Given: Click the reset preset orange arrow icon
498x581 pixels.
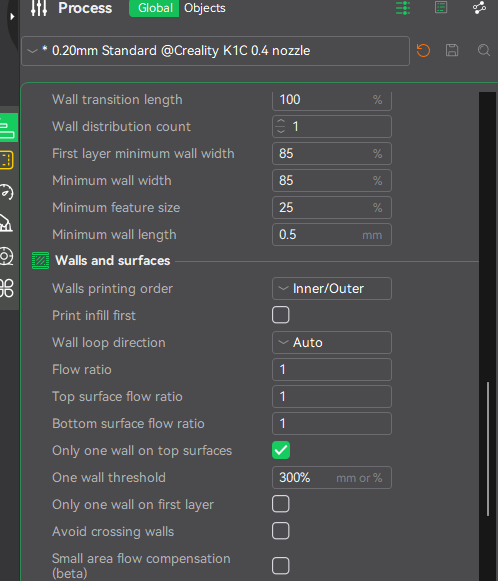Looking at the screenshot, I should click(423, 50).
